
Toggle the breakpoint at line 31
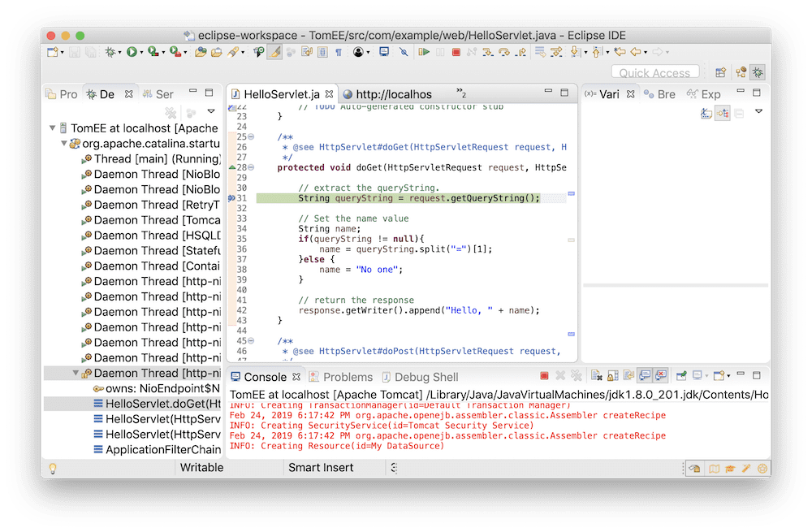[231, 198]
